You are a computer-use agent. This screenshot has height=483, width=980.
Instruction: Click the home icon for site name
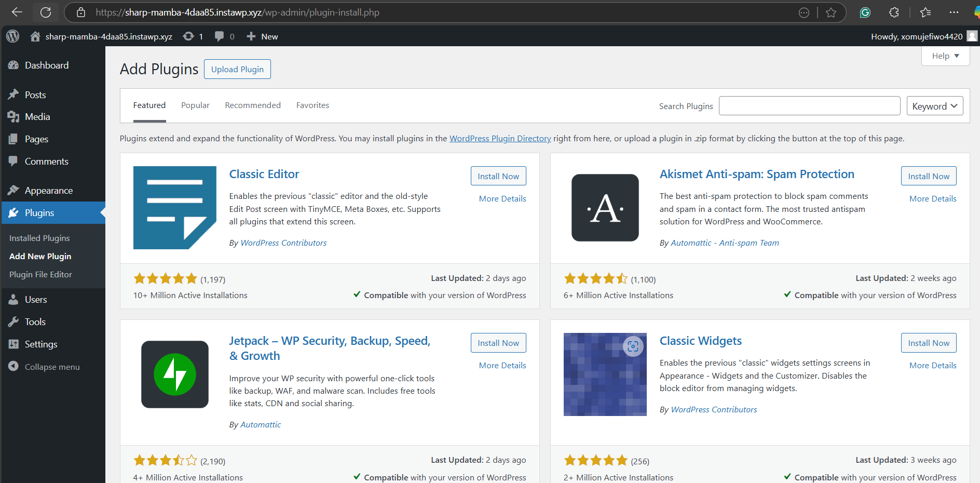click(35, 36)
